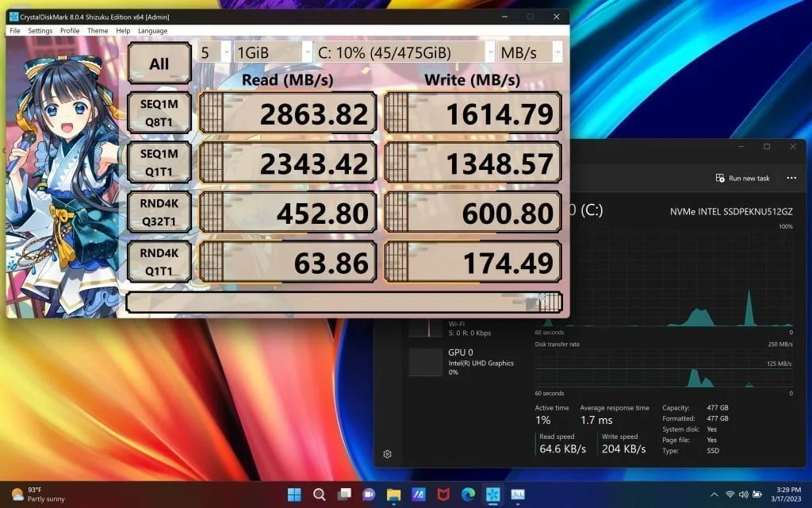Change the MB/s unit dropdown
Screen dimensions: 812x508
(530, 52)
